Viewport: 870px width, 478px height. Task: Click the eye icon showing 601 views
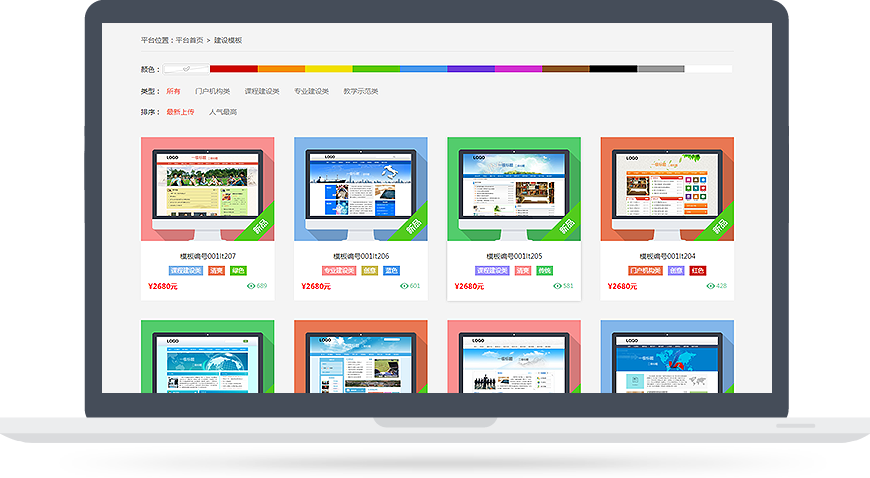coord(403,286)
